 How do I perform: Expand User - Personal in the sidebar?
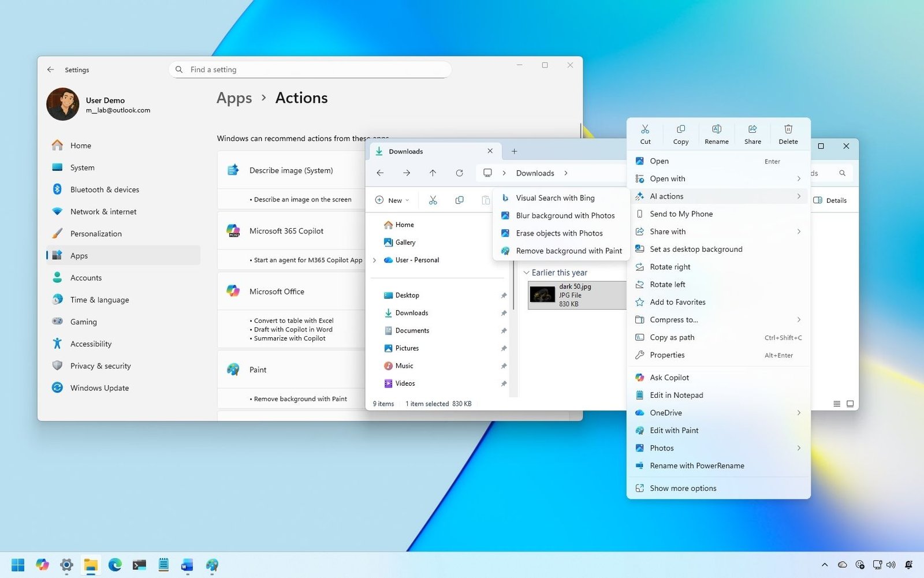[x=374, y=260]
